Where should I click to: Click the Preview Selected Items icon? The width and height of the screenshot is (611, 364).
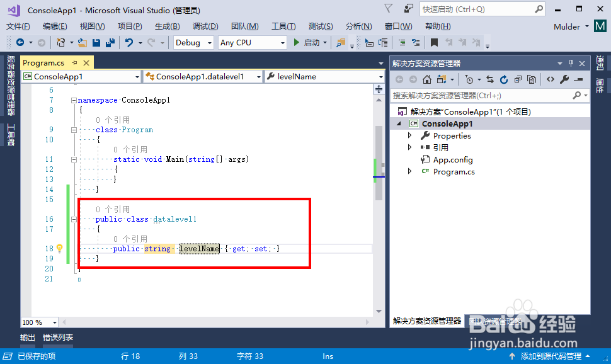(579, 79)
